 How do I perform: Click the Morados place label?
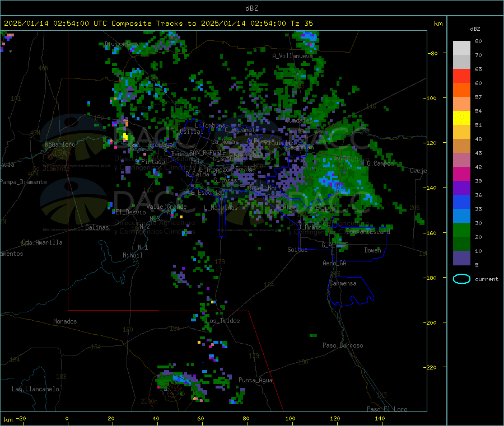(65, 321)
